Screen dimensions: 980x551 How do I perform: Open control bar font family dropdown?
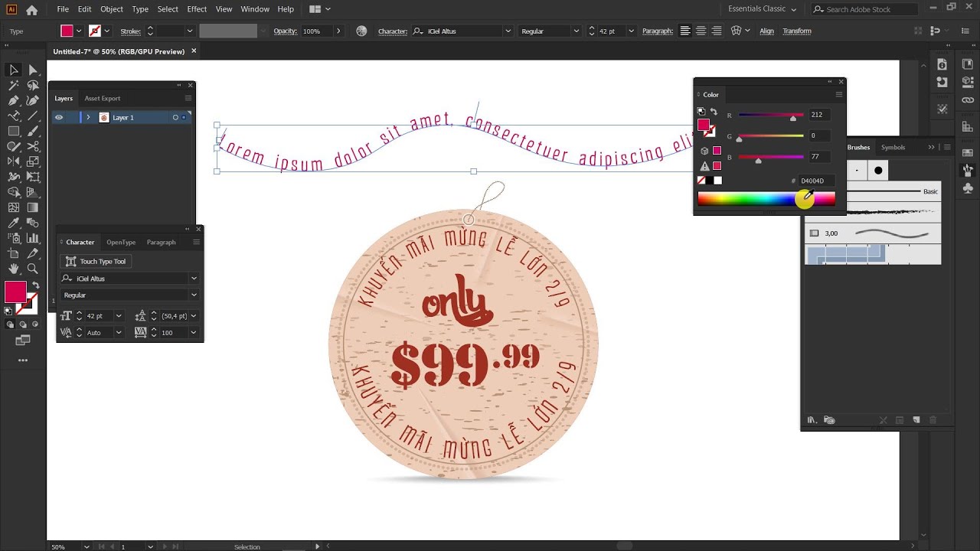click(508, 31)
